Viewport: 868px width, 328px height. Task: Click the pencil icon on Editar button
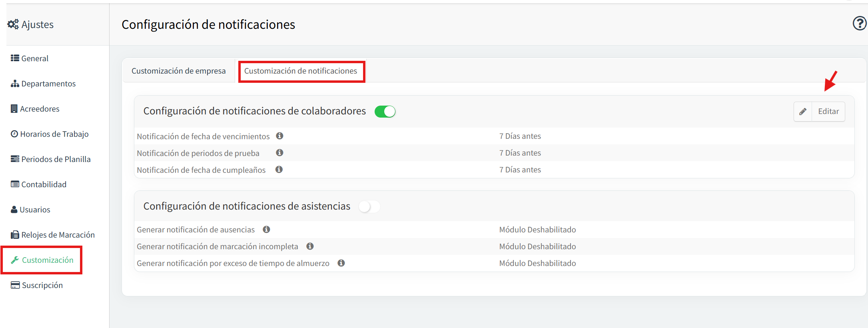[x=803, y=112]
